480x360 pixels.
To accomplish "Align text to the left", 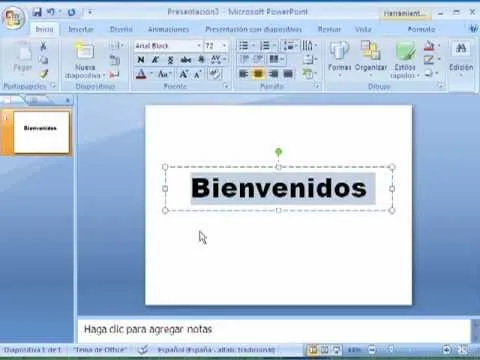I will click(243, 74).
